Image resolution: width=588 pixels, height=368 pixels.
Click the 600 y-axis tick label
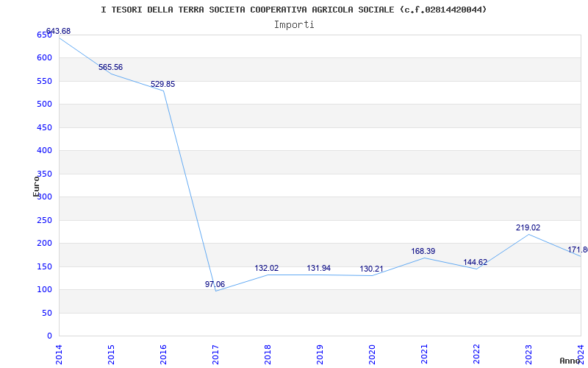pos(44,58)
